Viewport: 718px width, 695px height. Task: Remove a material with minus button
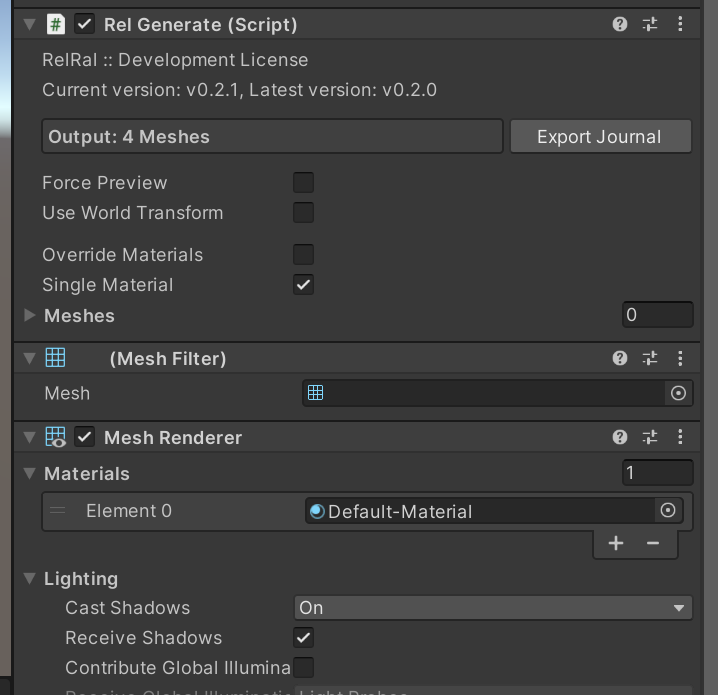tap(653, 543)
